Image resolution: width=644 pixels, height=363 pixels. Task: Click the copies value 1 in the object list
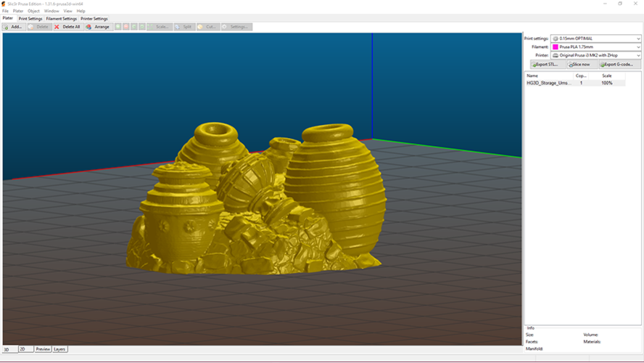[581, 83]
